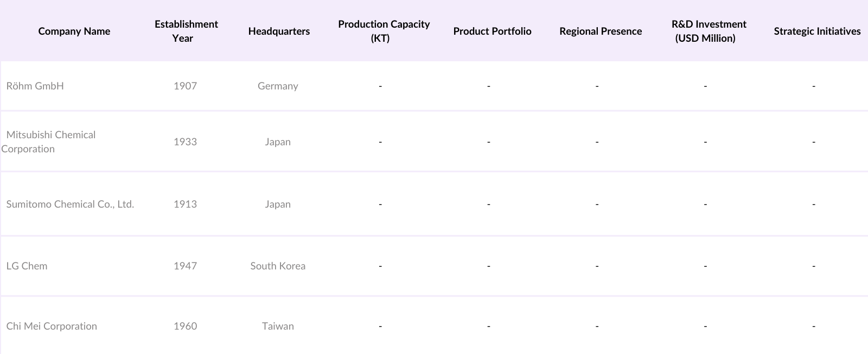Click the Chi Mei Corporation entry

(x=52, y=326)
